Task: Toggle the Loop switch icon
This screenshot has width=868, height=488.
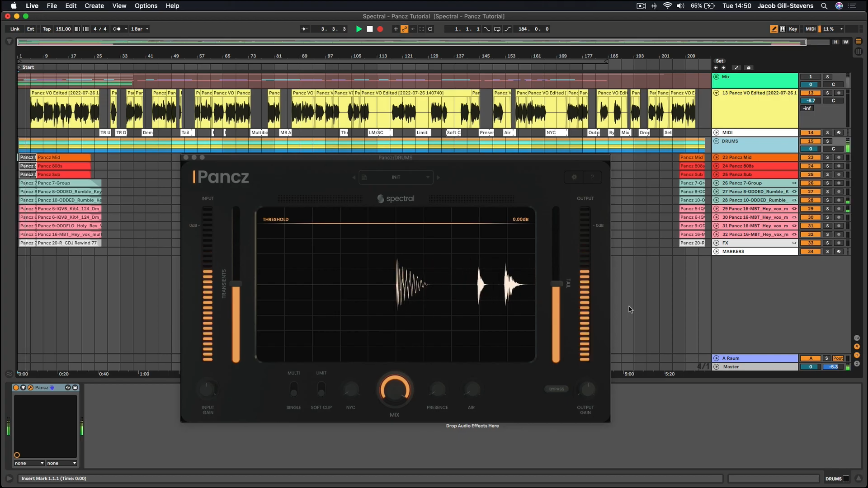Action: 497,29
